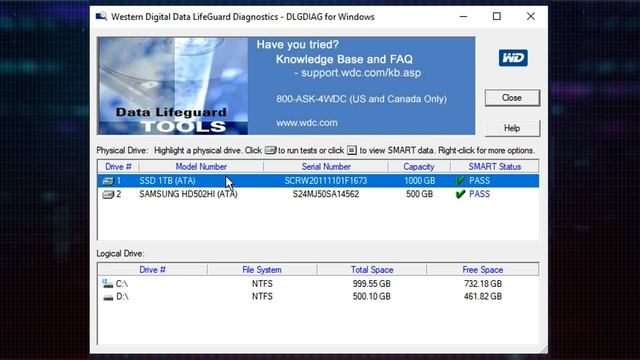Click the C:\ logical drive icon
Image resolution: width=640 pixels, height=360 pixels.
108,283
